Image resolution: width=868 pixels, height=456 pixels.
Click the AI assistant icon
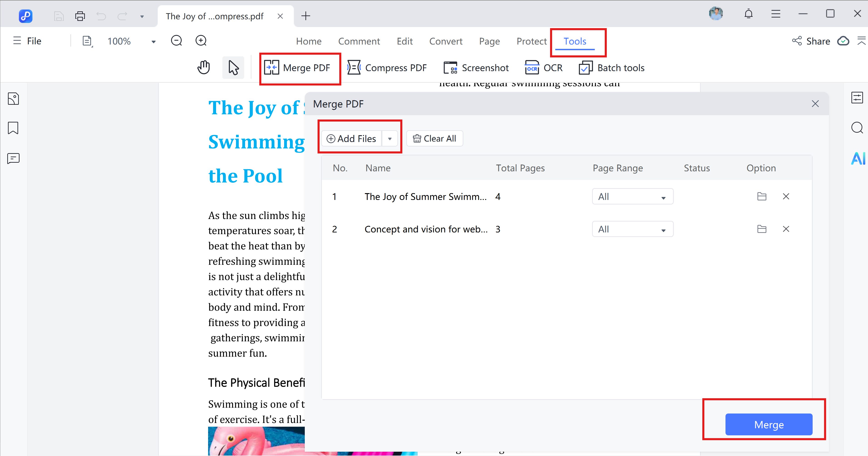[x=857, y=159]
